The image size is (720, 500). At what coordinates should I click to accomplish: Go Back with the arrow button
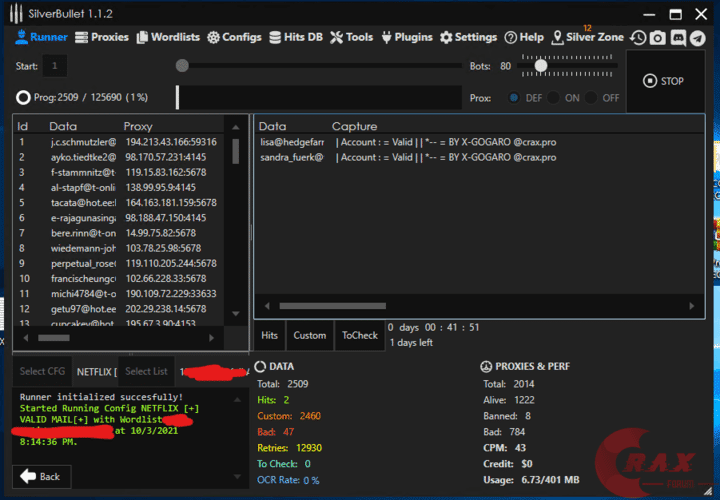(x=42, y=477)
